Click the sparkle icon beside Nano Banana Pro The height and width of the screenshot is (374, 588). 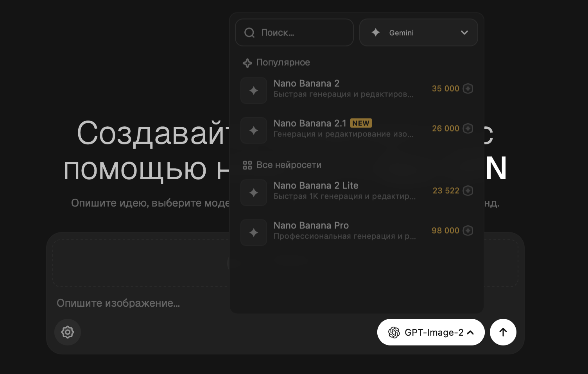(x=254, y=232)
